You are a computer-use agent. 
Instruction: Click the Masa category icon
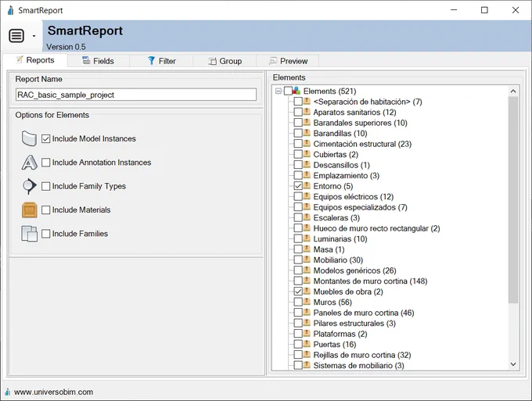pos(307,249)
